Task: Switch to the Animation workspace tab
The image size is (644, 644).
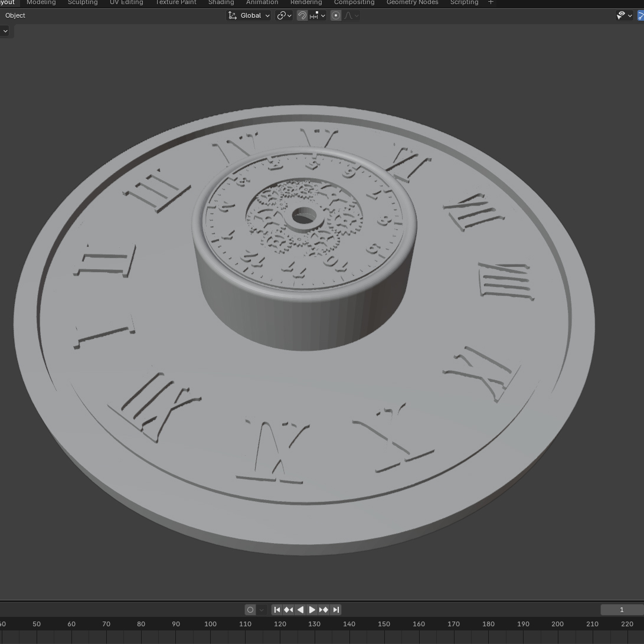Action: coord(262,2)
